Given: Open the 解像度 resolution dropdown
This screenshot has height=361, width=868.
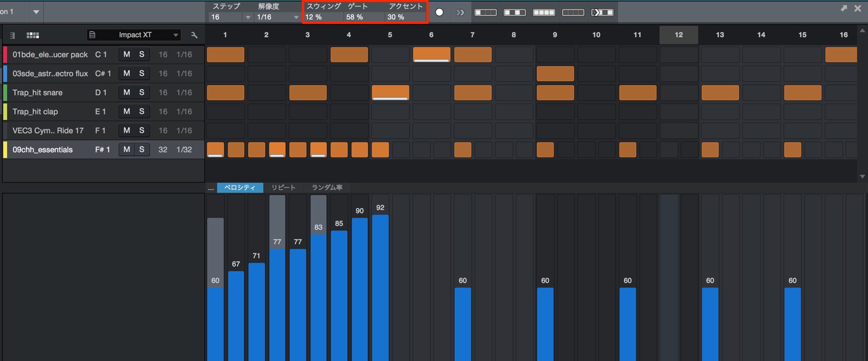Looking at the screenshot, I should click(x=296, y=18).
